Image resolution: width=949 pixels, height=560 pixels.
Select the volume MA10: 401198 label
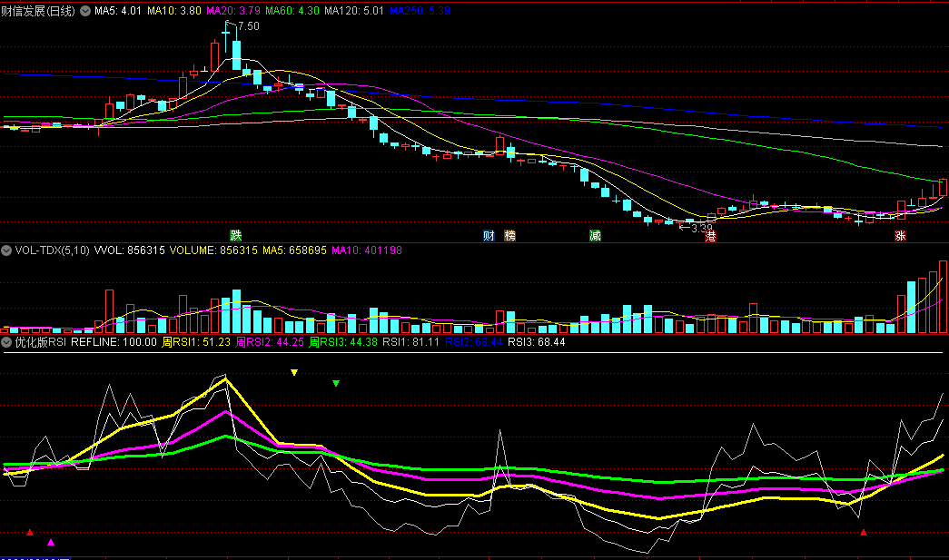point(367,251)
